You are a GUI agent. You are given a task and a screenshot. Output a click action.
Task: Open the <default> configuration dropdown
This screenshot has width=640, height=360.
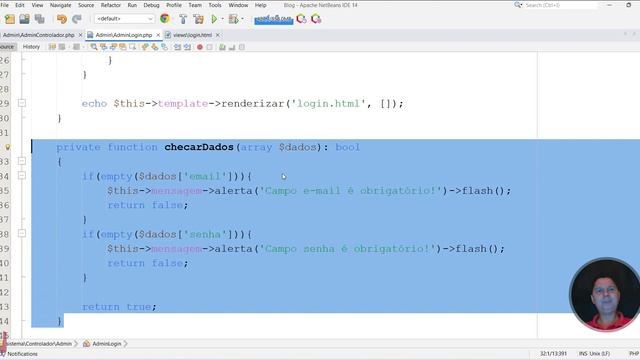[124, 19]
